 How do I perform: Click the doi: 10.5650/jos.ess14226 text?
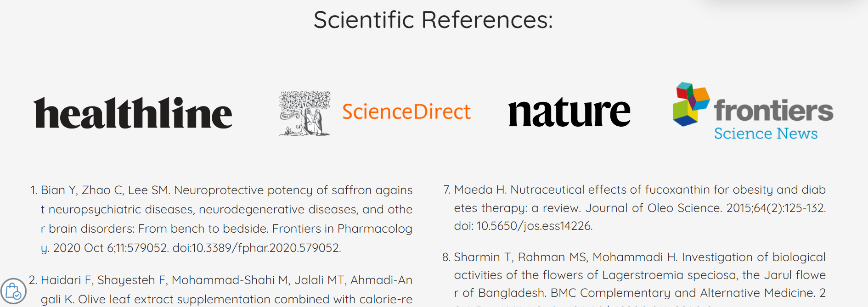523,226
